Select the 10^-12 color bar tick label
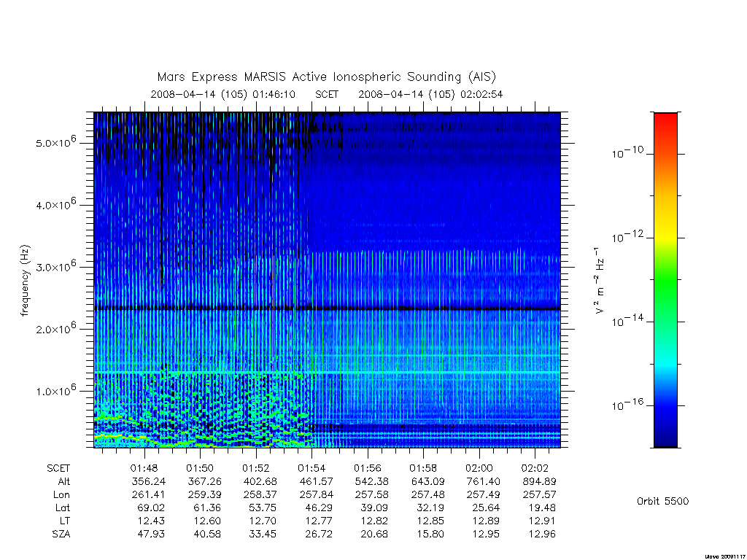Viewport: 747px width, 560px height. (x=627, y=237)
